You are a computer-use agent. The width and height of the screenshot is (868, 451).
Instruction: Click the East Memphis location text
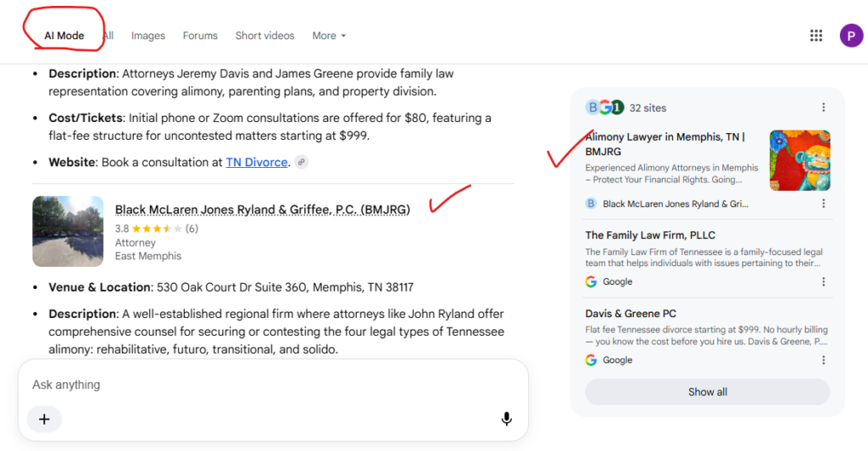click(147, 256)
